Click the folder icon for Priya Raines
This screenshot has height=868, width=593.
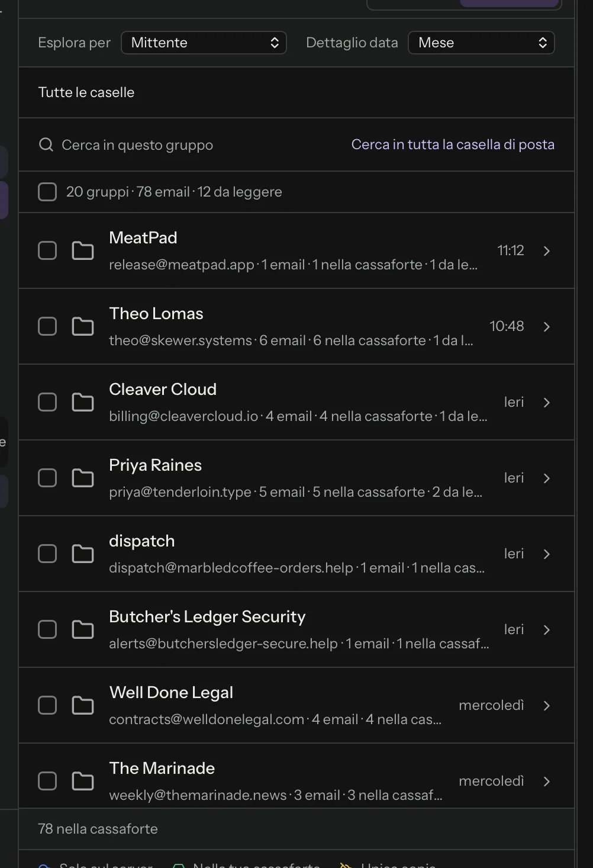pos(83,478)
